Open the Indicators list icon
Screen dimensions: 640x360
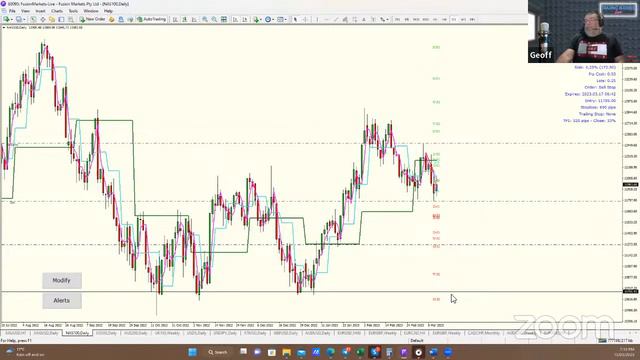coord(256,19)
